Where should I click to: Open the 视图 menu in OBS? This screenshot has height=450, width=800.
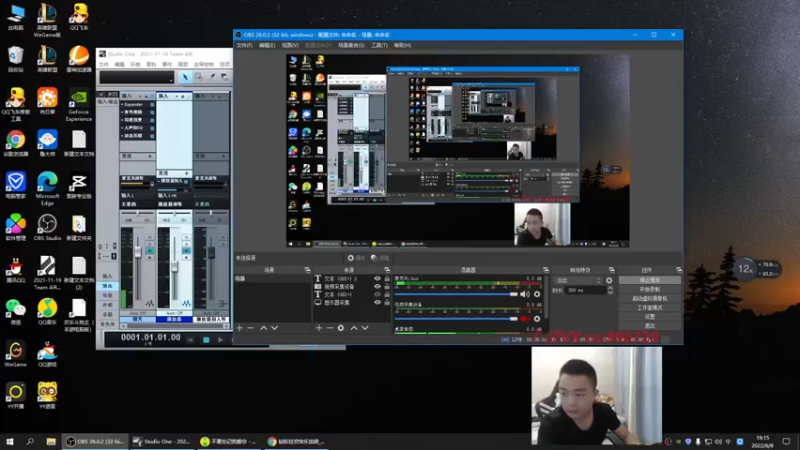(290, 45)
